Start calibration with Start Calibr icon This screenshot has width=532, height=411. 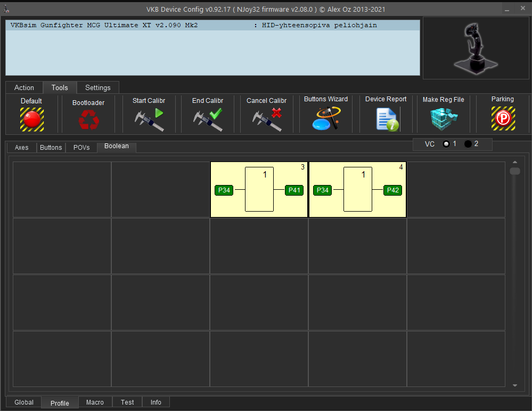[149, 119]
